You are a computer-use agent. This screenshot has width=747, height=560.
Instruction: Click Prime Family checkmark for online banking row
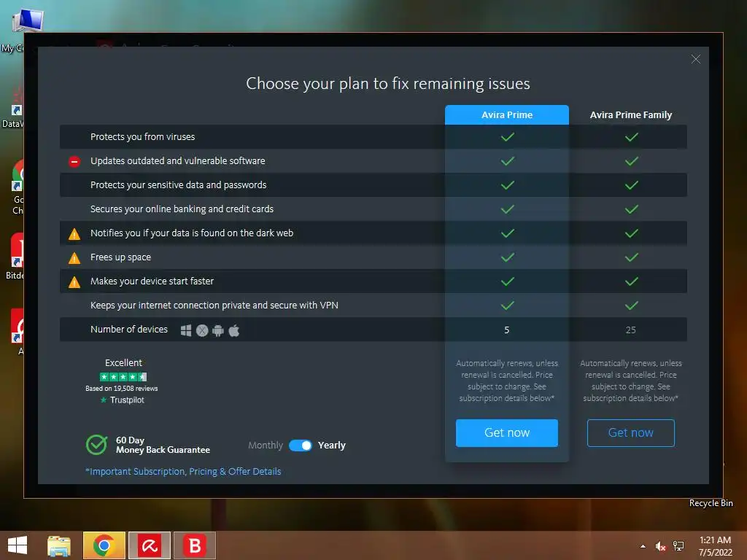[631, 209]
